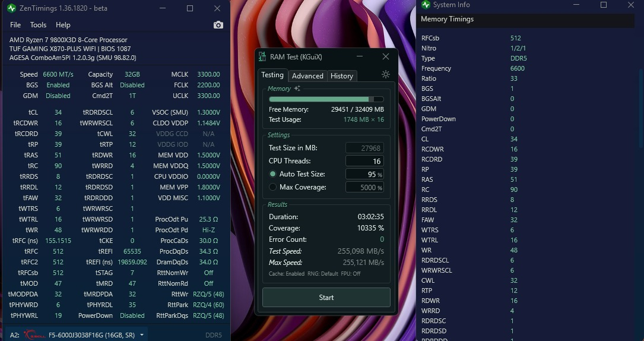
Task: Click the Type value DDR5 in System Info
Action: click(518, 58)
